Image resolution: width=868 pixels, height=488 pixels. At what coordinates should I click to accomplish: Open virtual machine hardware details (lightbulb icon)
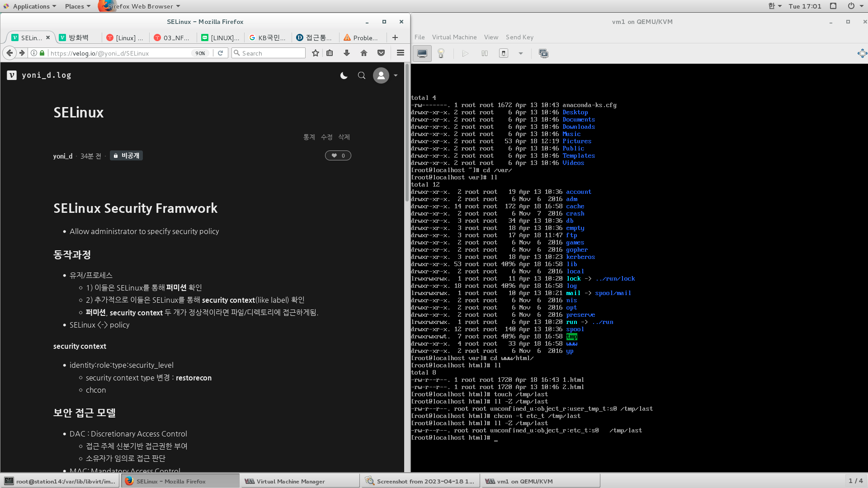point(441,53)
